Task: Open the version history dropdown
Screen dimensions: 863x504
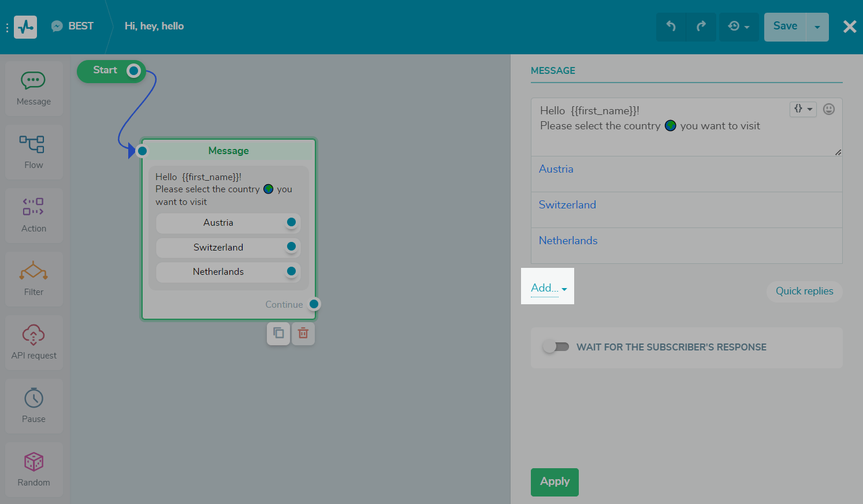Action: coord(739,27)
